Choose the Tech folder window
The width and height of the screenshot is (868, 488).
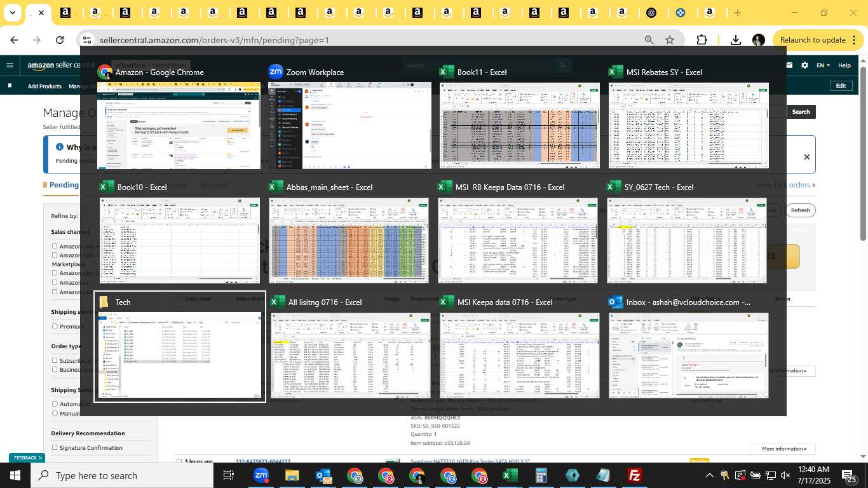pyautogui.click(x=180, y=347)
